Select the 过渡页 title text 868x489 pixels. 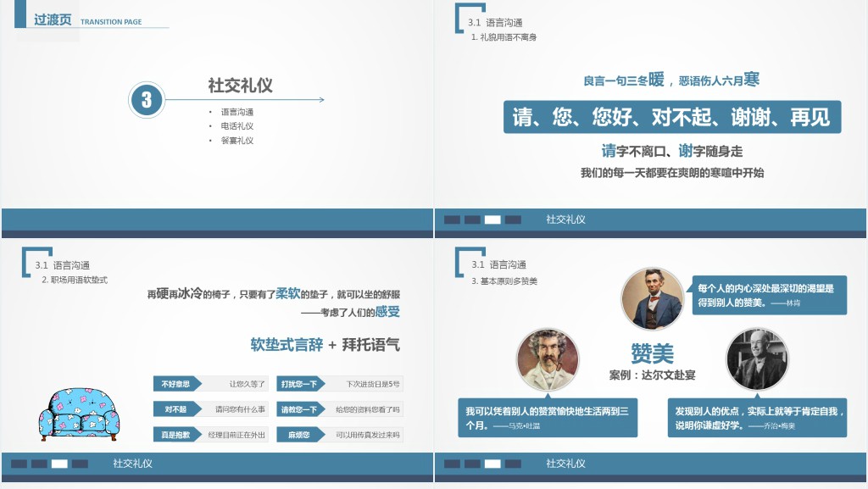pos(53,19)
